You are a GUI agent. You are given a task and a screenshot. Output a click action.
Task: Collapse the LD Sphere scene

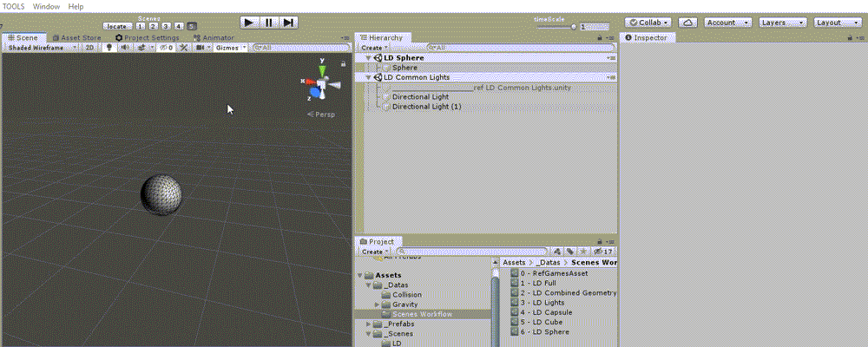368,57
